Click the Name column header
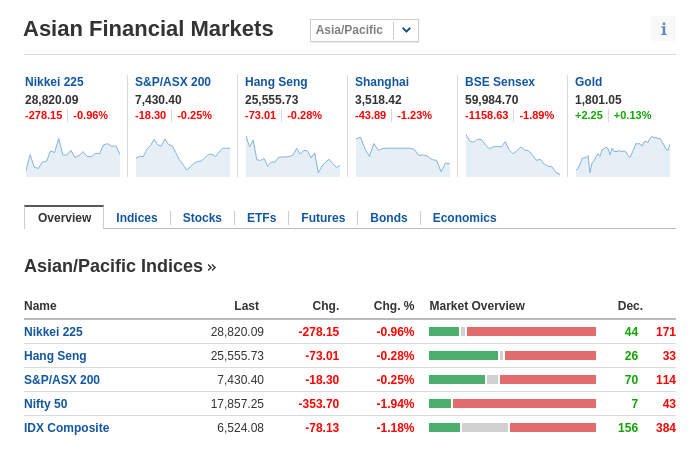 click(40, 306)
